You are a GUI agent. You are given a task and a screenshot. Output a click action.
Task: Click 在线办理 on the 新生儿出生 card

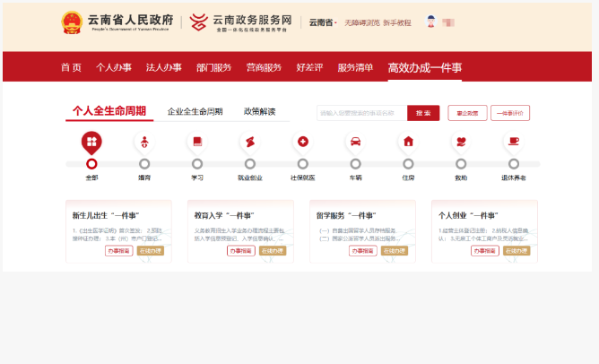151,251
